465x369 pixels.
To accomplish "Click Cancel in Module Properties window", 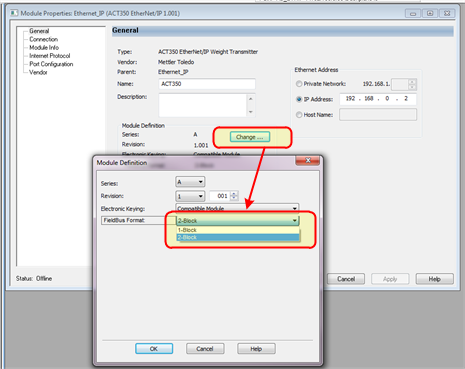I will tap(346, 279).
